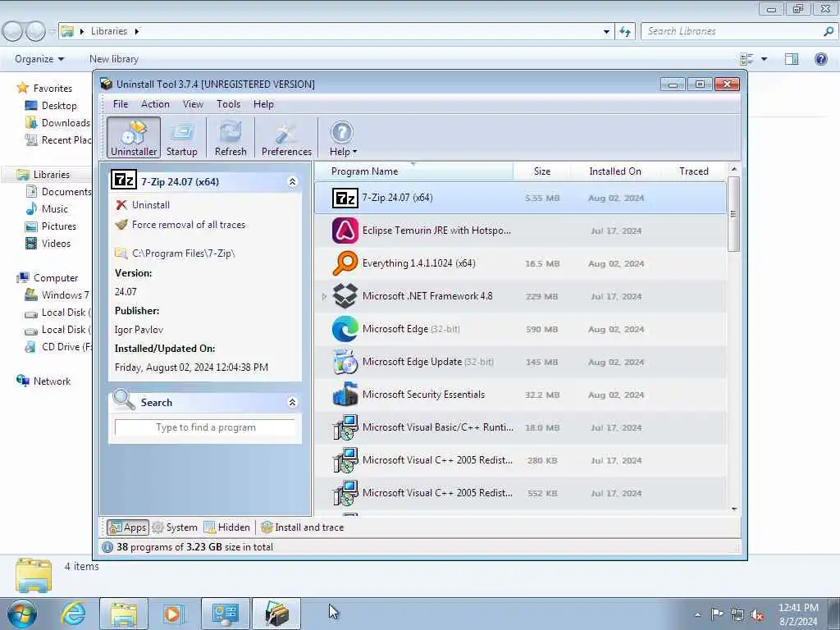
Task: Select the 7-Zip 24.07 (x64) list icon
Action: click(345, 199)
